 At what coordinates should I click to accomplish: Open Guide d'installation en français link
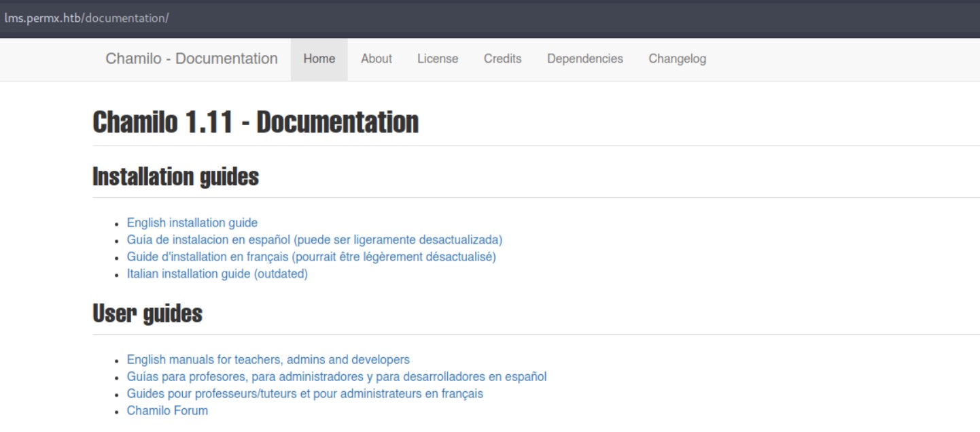pyautogui.click(x=311, y=257)
